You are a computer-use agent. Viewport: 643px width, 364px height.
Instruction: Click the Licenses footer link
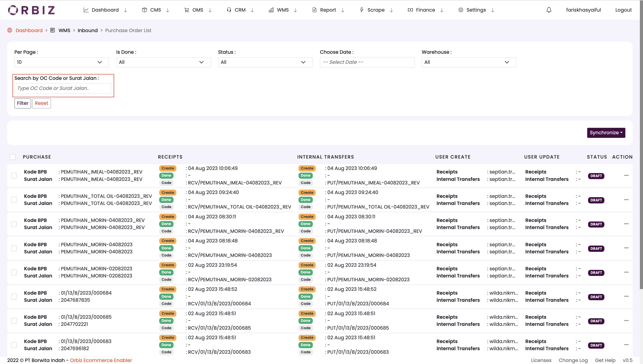click(541, 360)
